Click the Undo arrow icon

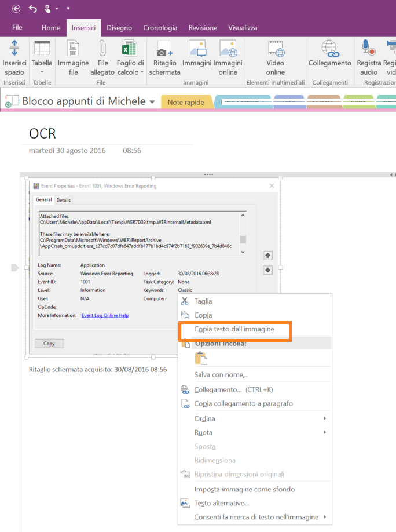(x=33, y=9)
